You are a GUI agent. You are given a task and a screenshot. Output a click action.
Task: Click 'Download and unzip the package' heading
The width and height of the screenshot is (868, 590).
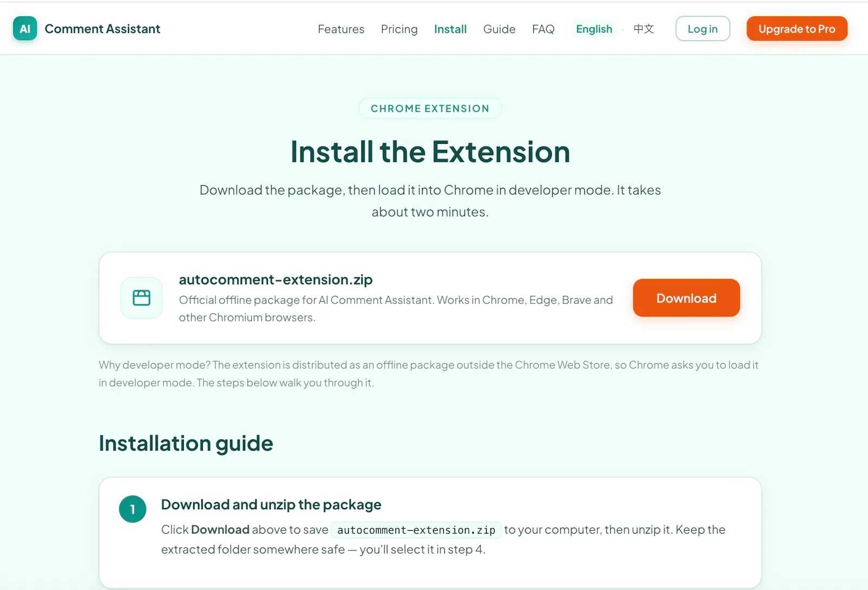[x=271, y=505]
